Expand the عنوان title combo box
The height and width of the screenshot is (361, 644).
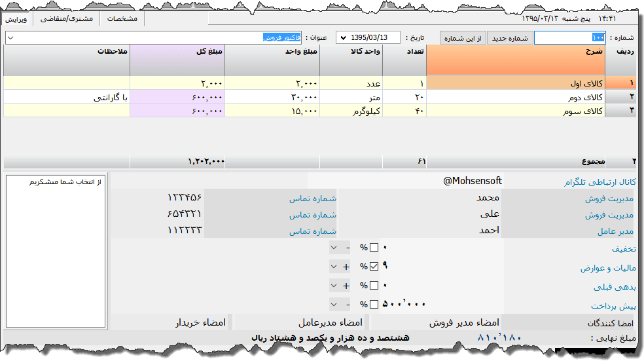[10, 38]
